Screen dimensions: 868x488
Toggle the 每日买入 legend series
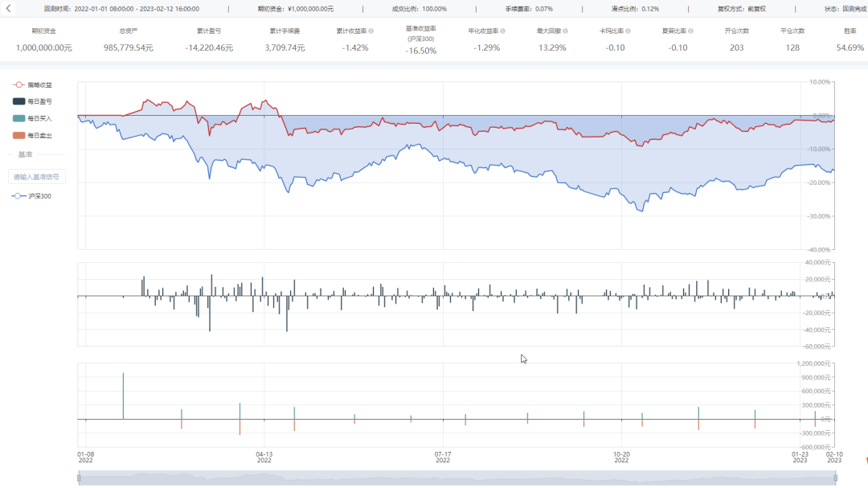point(32,118)
